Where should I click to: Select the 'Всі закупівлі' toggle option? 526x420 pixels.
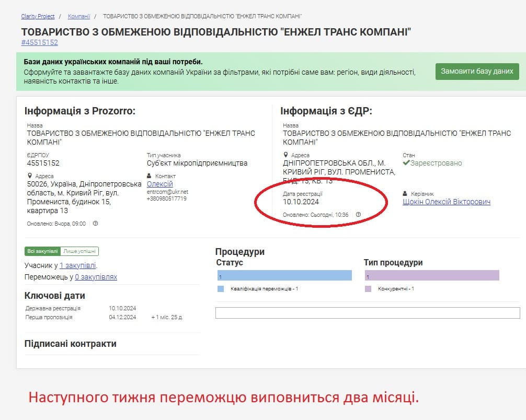[x=43, y=251]
